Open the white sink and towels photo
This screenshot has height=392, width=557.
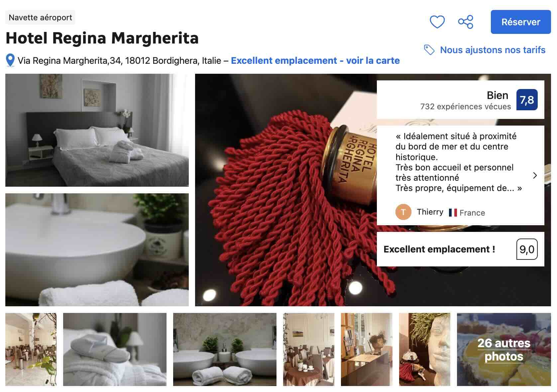pos(97,250)
